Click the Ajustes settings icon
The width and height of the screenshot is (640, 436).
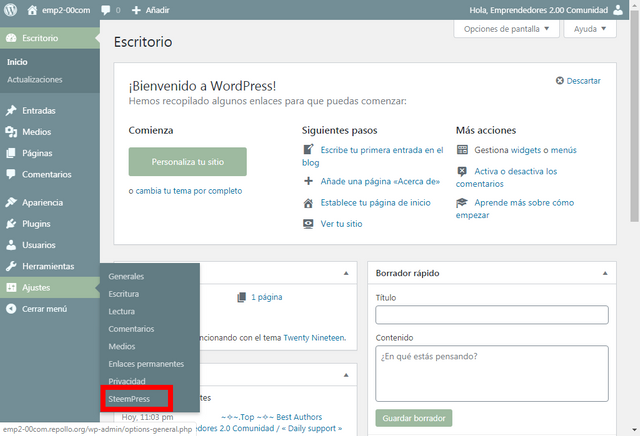(11, 287)
